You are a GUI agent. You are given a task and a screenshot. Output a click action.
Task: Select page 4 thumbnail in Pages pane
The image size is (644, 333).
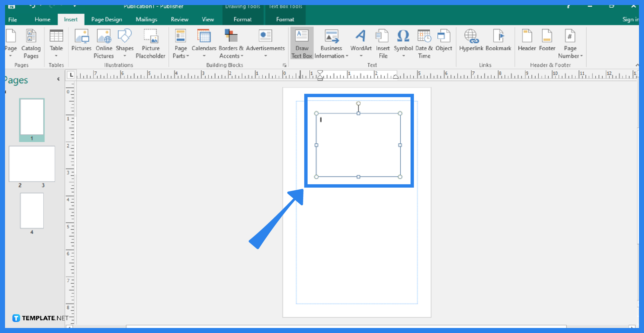pos(32,210)
